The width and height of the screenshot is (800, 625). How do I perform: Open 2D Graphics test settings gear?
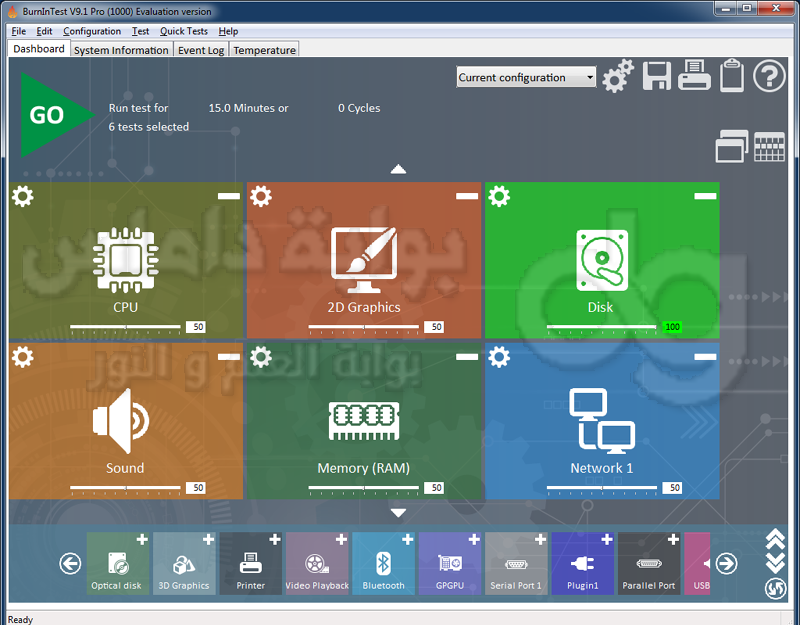pos(261,196)
